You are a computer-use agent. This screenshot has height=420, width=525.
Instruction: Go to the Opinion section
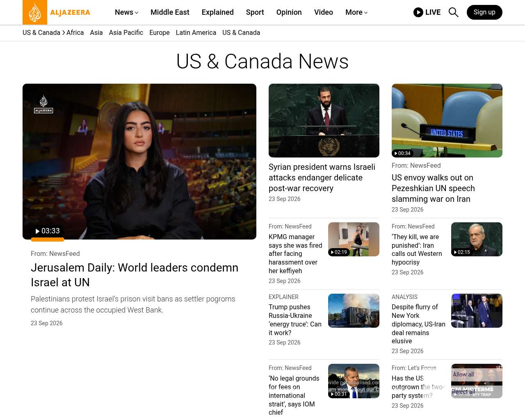(289, 12)
